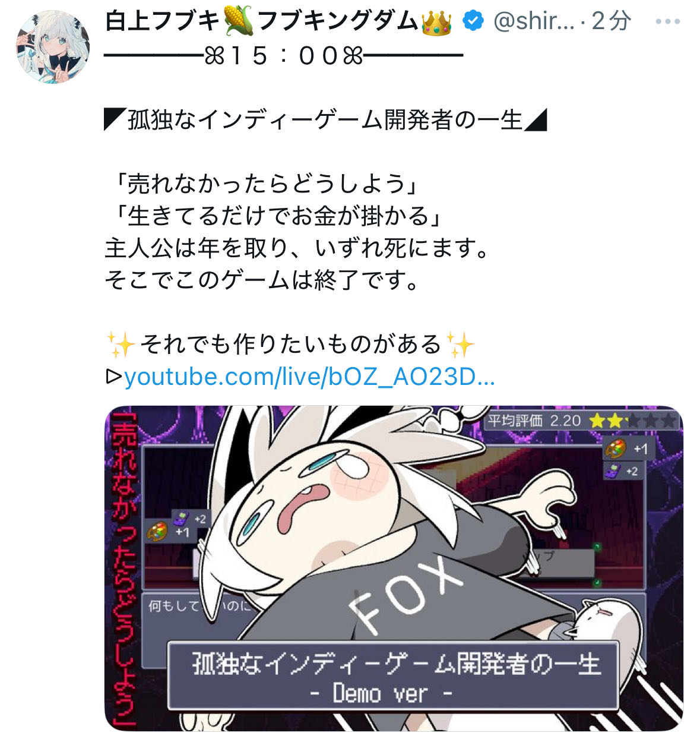Click the 平均評価 2.20 rating label
Image resolution: width=700 pixels, height=739 pixels.
pyautogui.click(x=534, y=421)
